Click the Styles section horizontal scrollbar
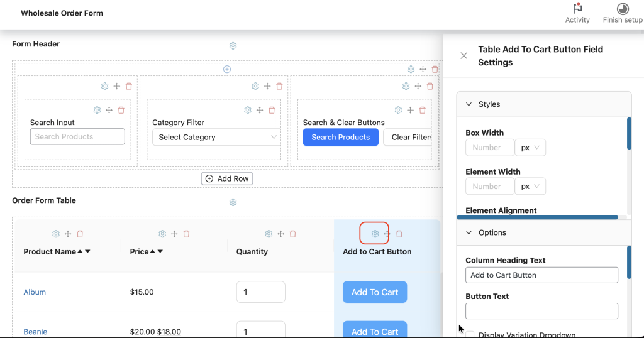Image resolution: width=644 pixels, height=338 pixels. click(537, 217)
